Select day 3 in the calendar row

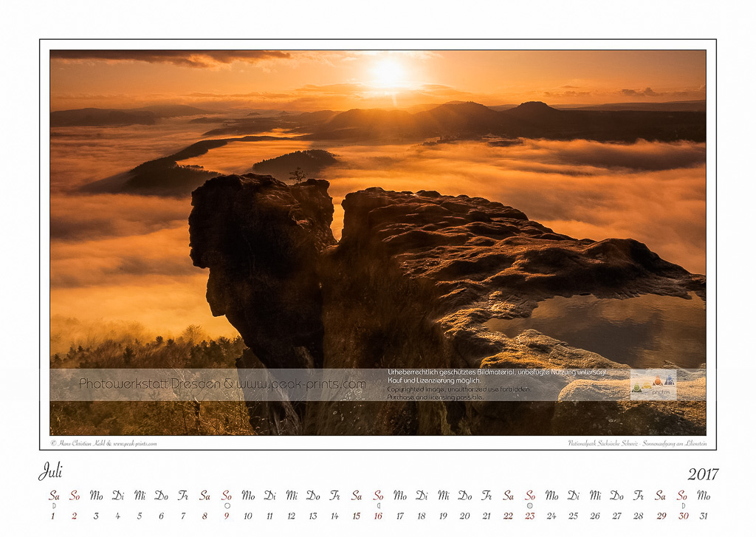[x=96, y=516]
